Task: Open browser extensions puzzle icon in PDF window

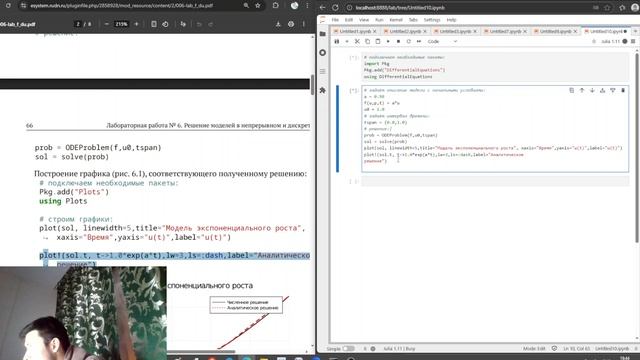Action: pos(276,6)
